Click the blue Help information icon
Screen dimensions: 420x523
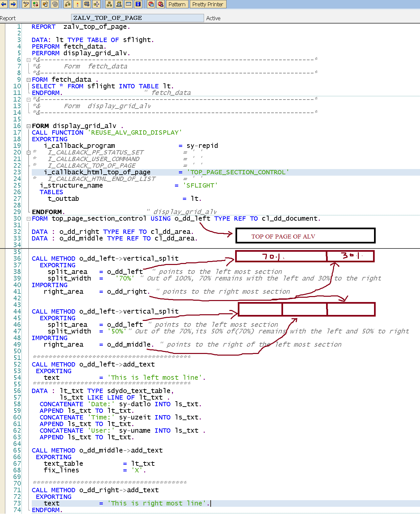pyautogui.click(x=138, y=4)
